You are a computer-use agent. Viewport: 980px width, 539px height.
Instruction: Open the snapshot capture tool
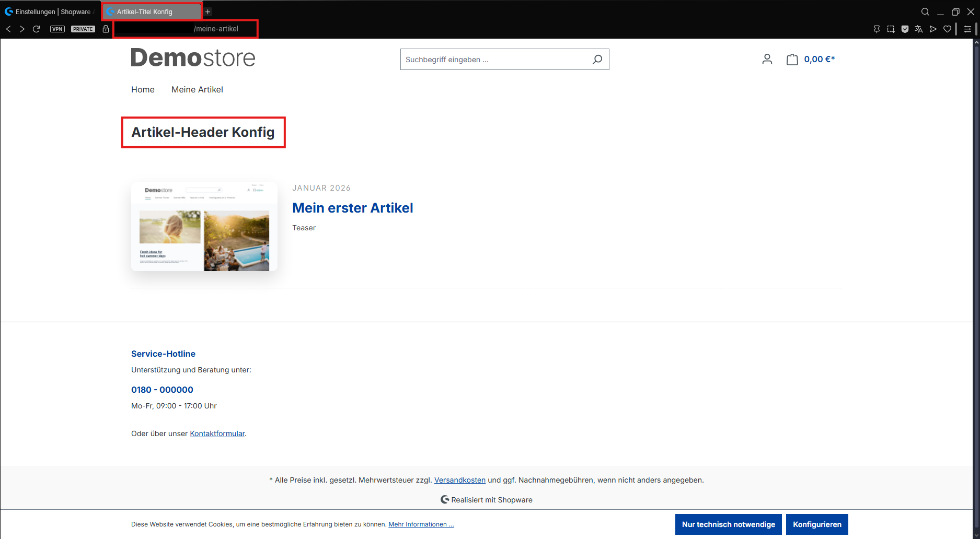click(x=891, y=29)
